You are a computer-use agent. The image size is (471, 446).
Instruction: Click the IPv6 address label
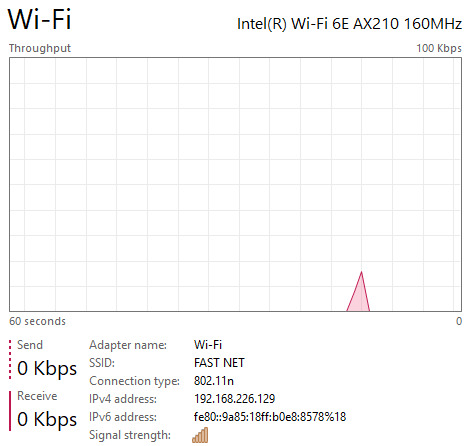pyautogui.click(x=123, y=417)
